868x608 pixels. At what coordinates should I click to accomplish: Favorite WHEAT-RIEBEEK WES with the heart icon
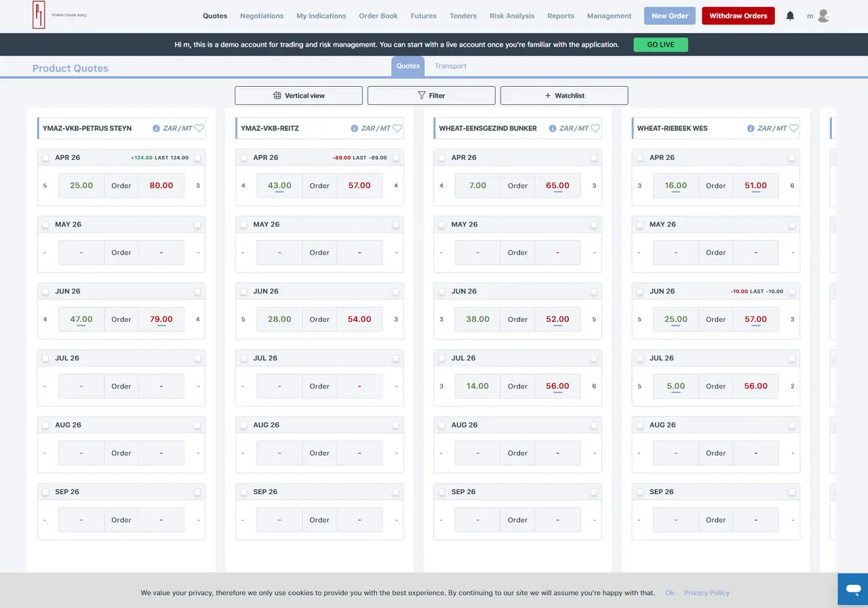[793, 128]
